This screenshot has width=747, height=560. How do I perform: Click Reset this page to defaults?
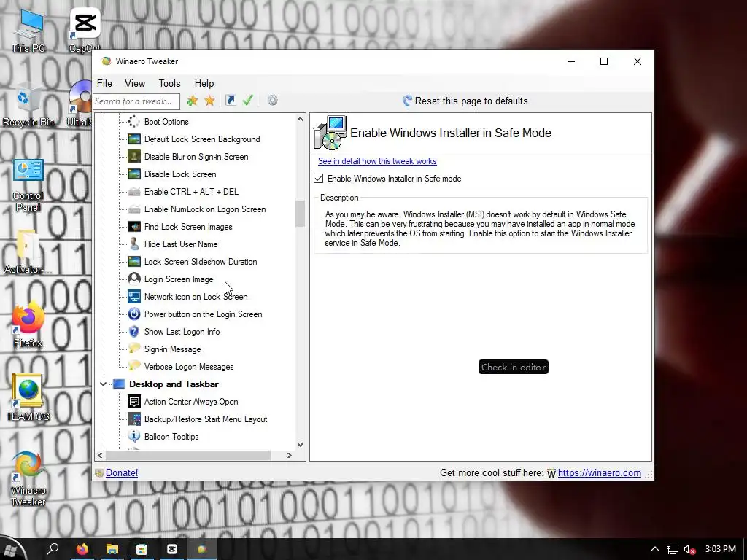tap(465, 101)
